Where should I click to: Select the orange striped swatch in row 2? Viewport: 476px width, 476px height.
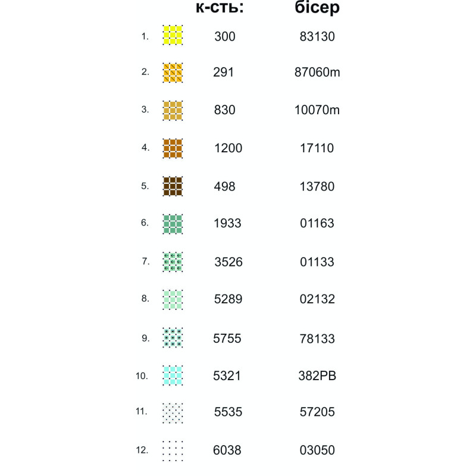pyautogui.click(x=173, y=73)
